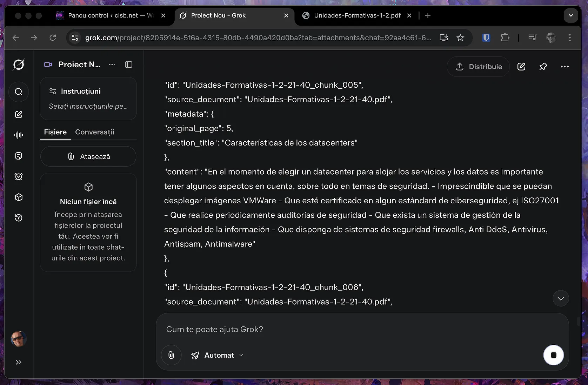Image resolution: width=588 pixels, height=385 pixels.
Task: Close the Unidades-Formativas PDF tab
Action: point(409,15)
